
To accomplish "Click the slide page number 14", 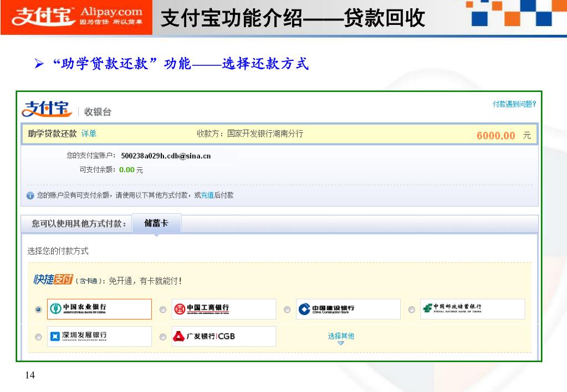I will click(30, 375).
